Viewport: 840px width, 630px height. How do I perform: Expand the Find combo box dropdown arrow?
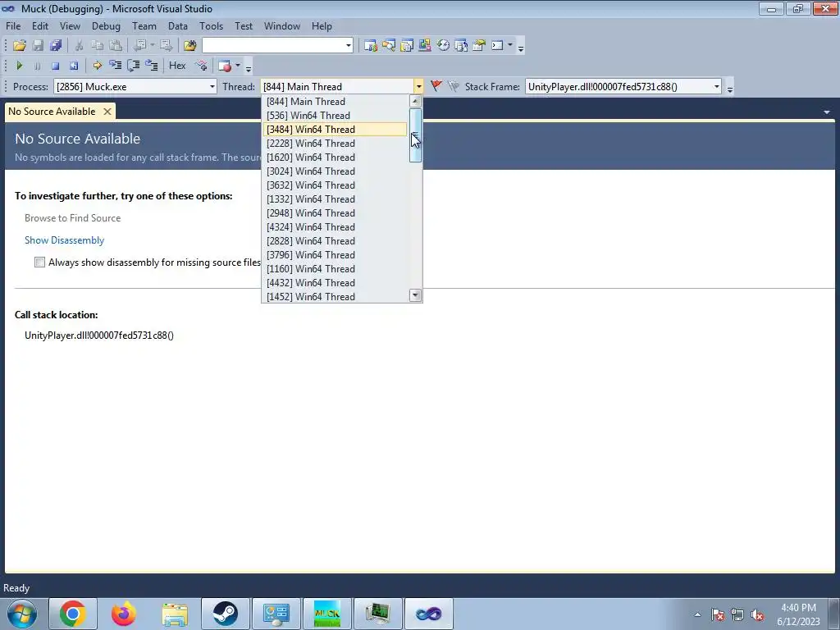click(x=348, y=46)
